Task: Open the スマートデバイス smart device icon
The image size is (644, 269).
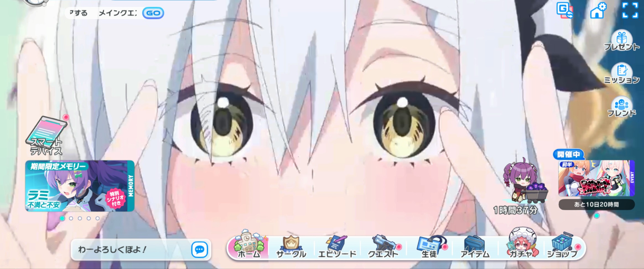Action: pos(46,135)
